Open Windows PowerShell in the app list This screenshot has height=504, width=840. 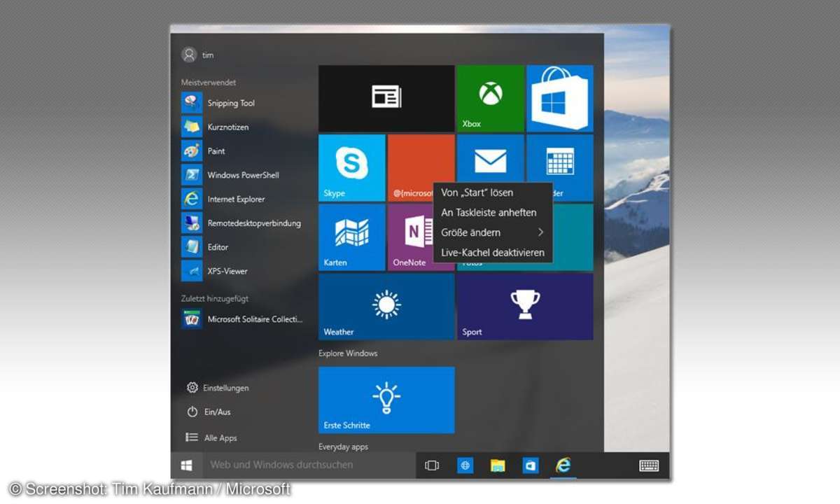coord(243,175)
